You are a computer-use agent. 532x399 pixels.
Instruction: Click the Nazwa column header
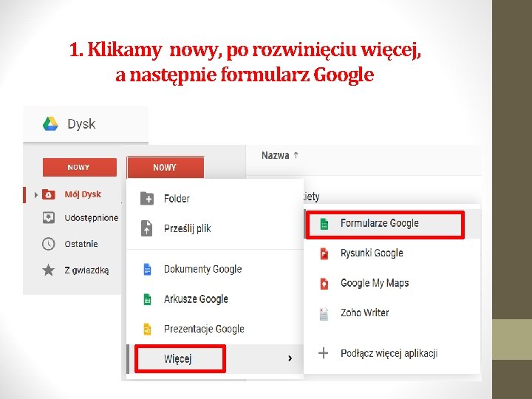pyautogui.click(x=275, y=155)
